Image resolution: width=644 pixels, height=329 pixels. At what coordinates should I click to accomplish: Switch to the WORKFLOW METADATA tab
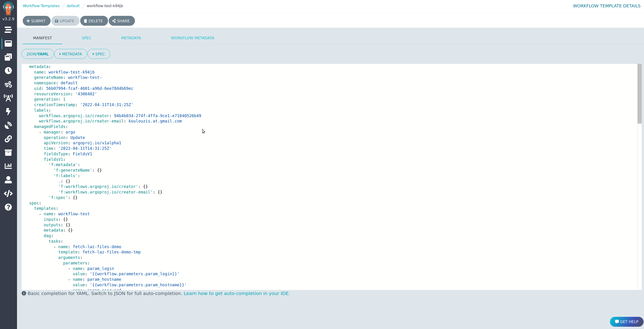click(192, 38)
